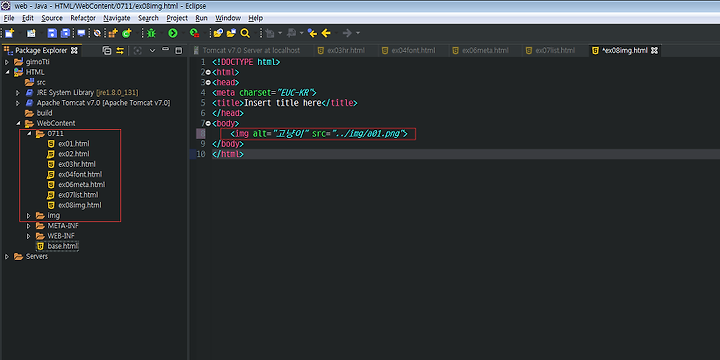The height and width of the screenshot is (360, 720).
Task: Click the skip breakpoints toolbar icon
Action: (x=97, y=33)
